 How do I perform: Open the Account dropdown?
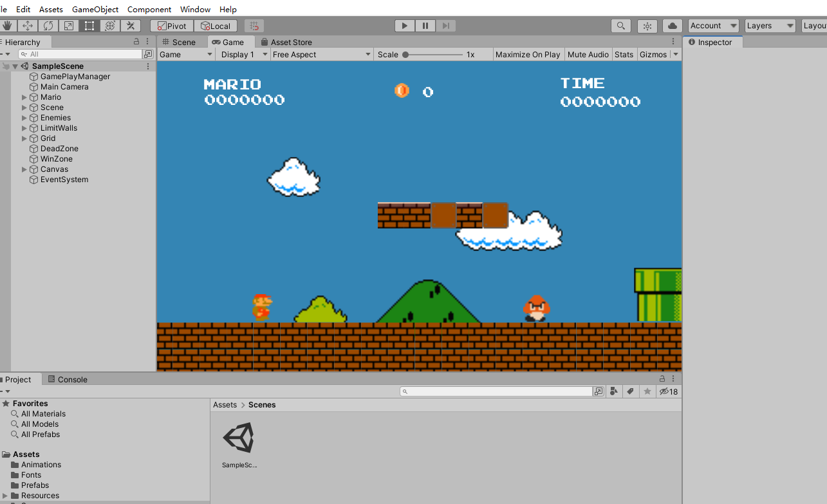tap(714, 26)
